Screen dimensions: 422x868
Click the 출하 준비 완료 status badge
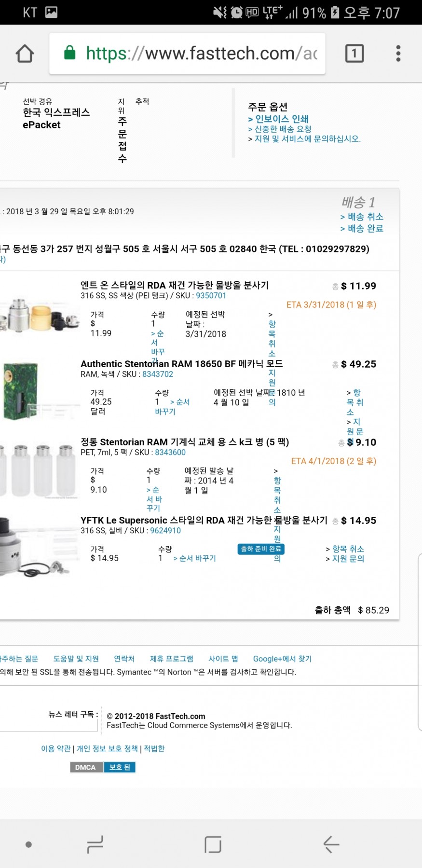pos(261,549)
